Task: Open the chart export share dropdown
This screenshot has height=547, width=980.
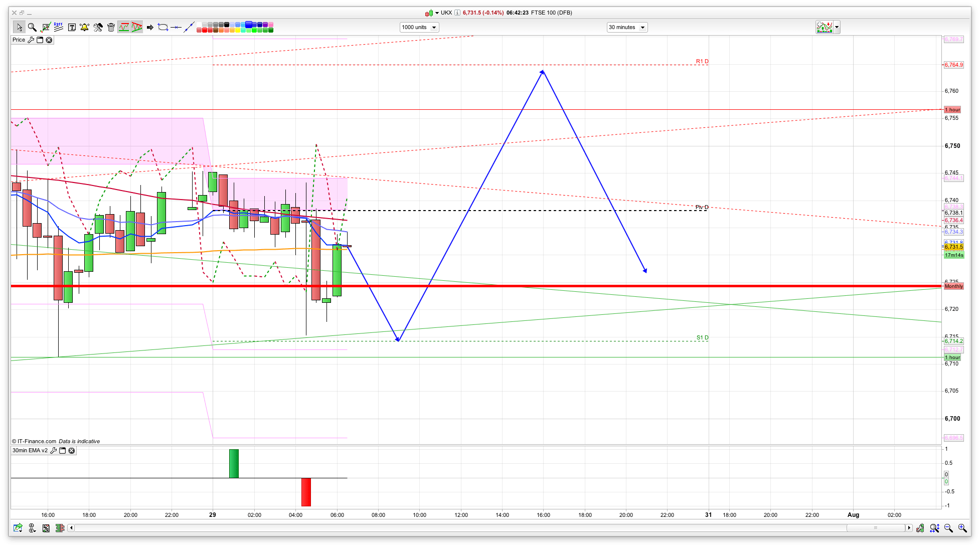Action: (18, 528)
